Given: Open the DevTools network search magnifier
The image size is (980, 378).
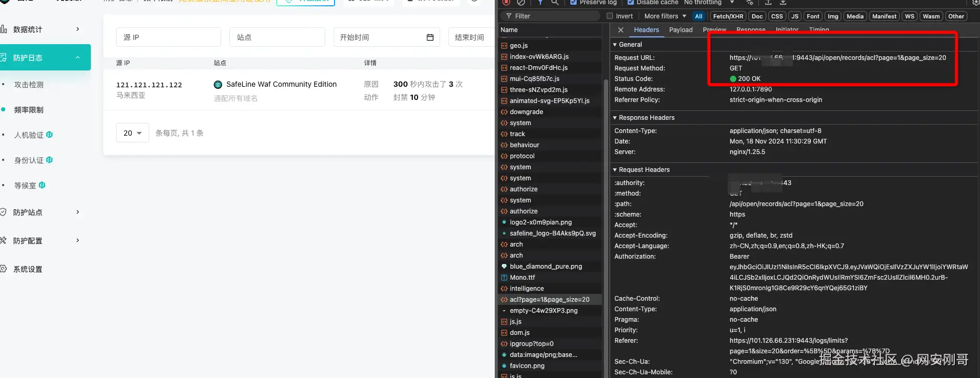Looking at the screenshot, I should click(x=555, y=2).
